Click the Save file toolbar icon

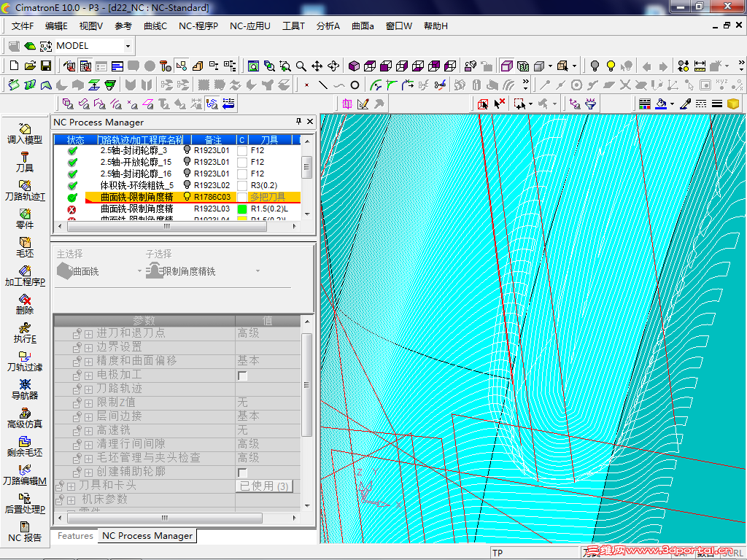point(46,66)
